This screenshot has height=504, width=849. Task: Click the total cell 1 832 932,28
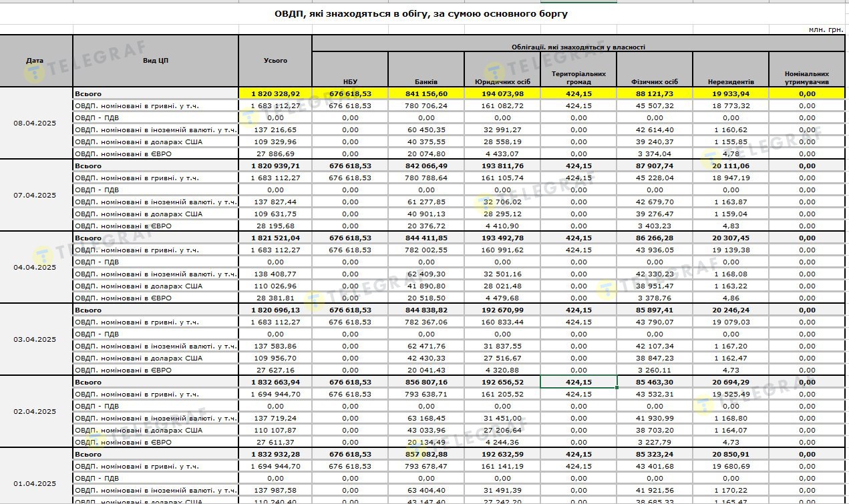tap(275, 454)
